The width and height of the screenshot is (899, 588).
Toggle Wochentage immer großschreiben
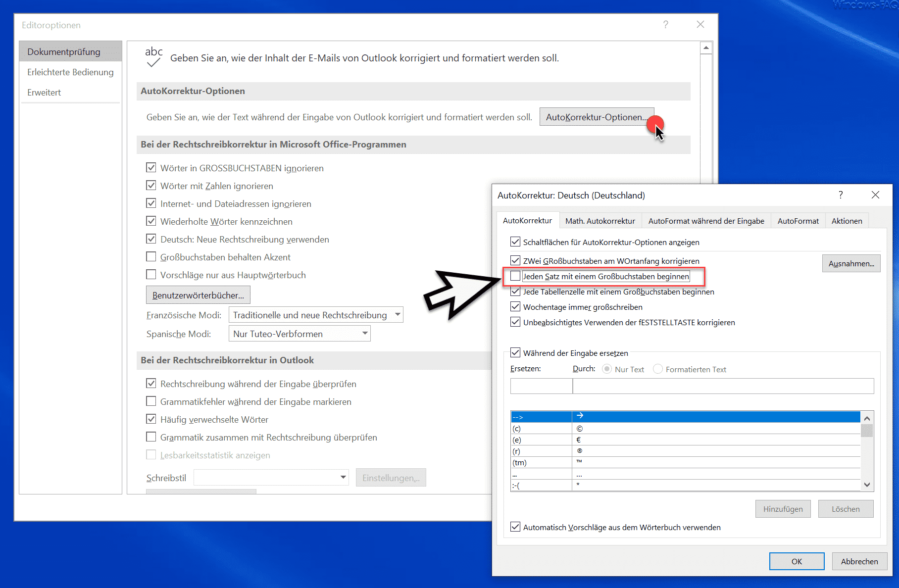point(515,307)
